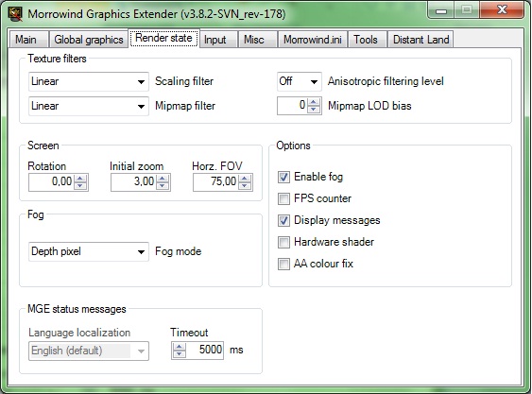Minimize the Morrowind Graphics Extender window
Screen dimensions: 532x394
tap(441, 10)
